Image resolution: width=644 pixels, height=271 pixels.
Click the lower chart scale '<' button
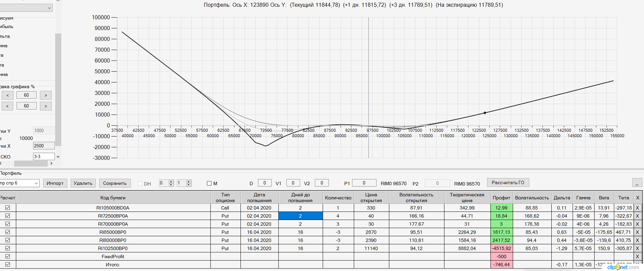click(8, 106)
